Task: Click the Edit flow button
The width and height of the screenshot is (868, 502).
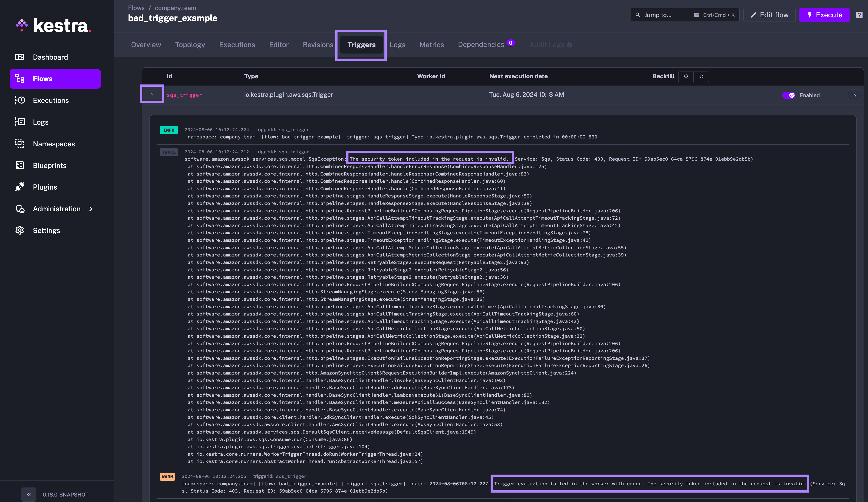Action: pos(769,15)
